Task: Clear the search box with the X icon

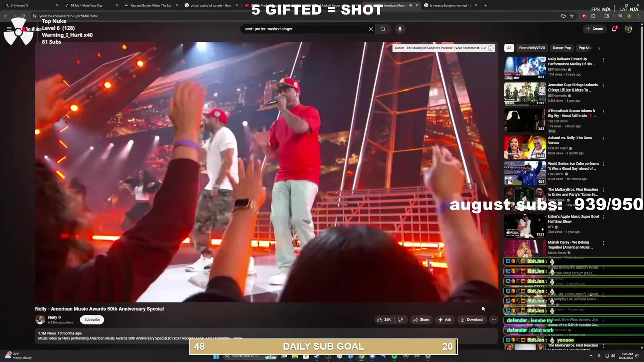Action: (x=371, y=29)
